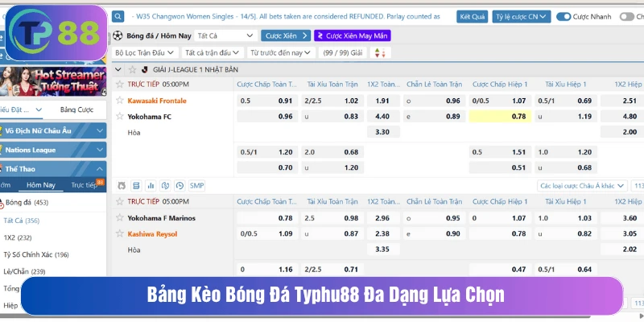
Task: Expand Vô Địch Nữ Châu Âu section
Action: point(53,130)
